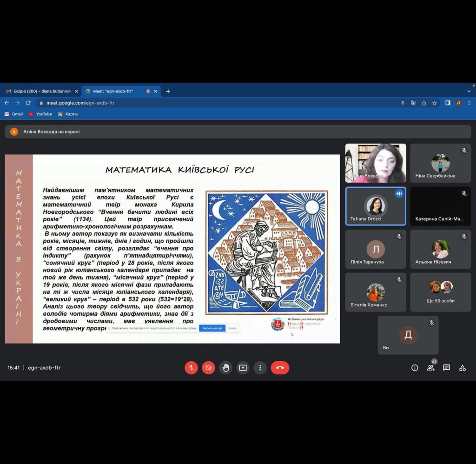Viewport: 476px width, 464px height.
Task: Open the chat panel
Action: [x=447, y=368]
